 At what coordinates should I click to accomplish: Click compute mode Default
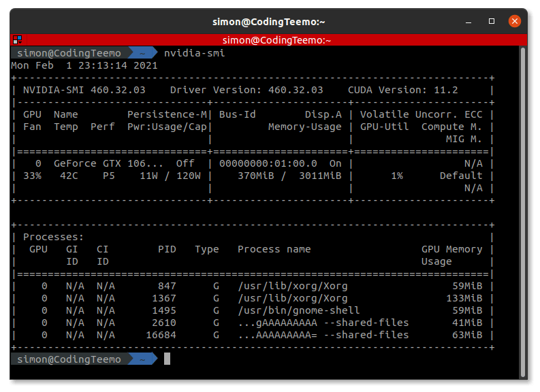tap(461, 176)
